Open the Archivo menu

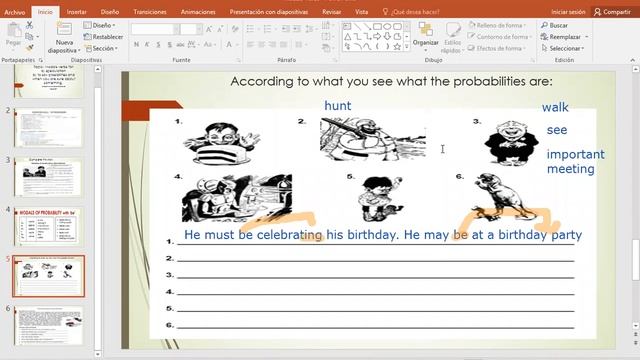[x=15, y=12]
